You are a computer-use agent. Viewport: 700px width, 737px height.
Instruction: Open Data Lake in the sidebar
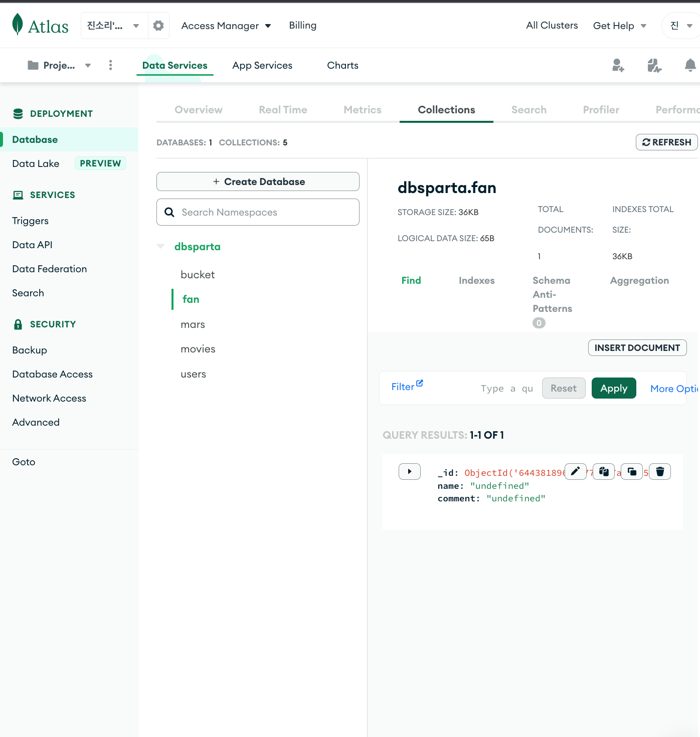[x=36, y=163]
